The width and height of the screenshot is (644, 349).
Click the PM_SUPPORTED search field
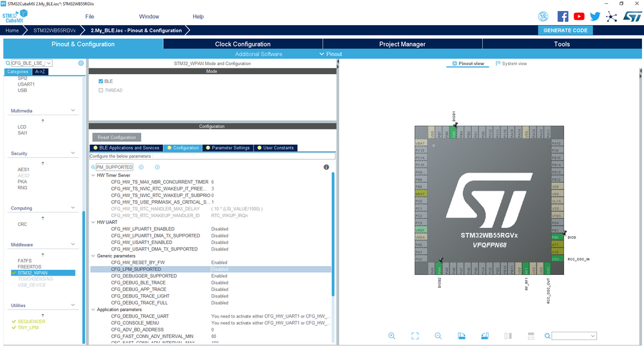[x=114, y=167]
